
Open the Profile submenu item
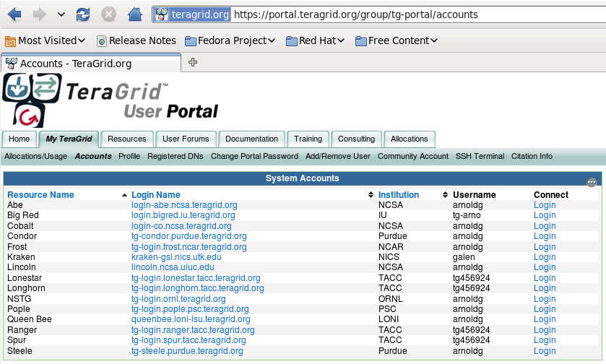(129, 157)
